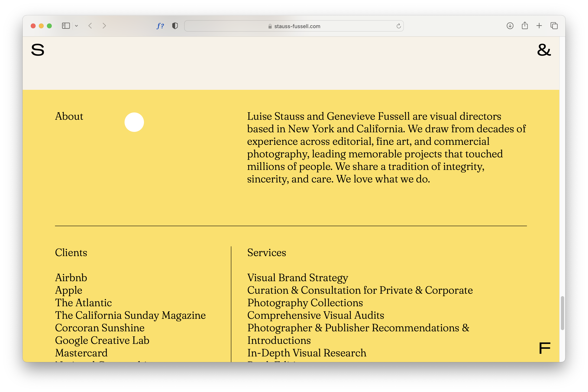Toggle the Safari sidebar icon
Screen dimensions: 588x392
[66, 26]
